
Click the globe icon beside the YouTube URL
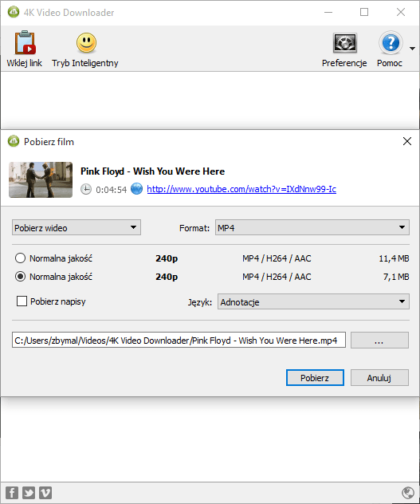(136, 189)
